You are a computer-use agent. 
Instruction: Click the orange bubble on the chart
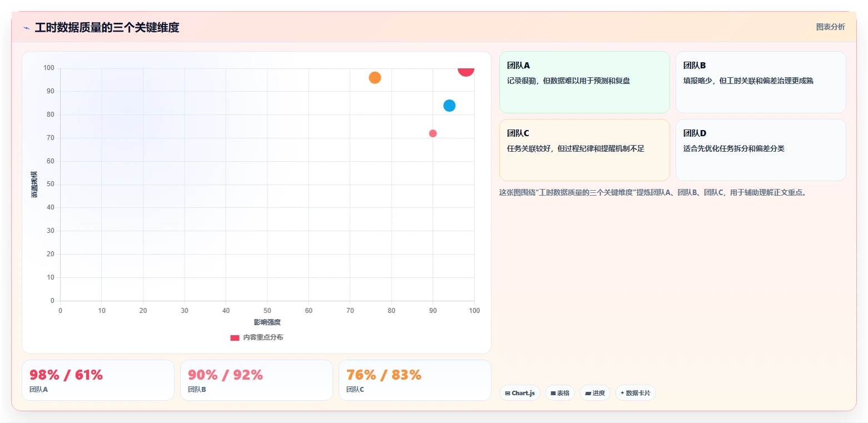coord(375,78)
